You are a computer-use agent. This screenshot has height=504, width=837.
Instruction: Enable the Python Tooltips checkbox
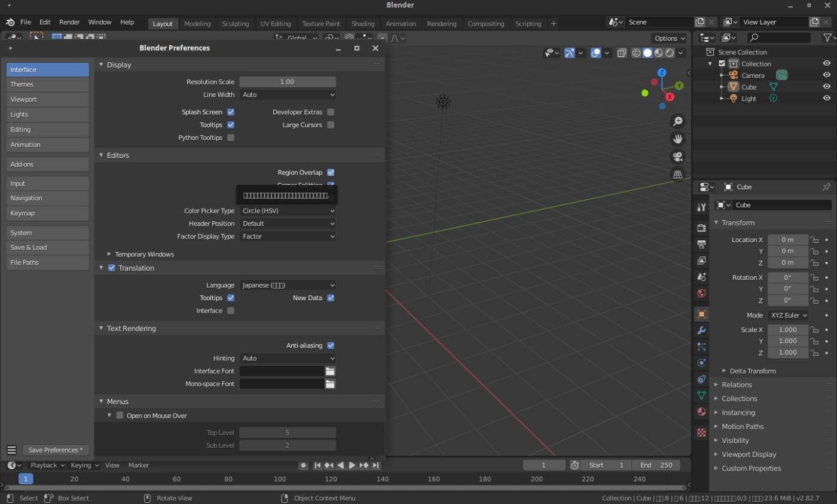coord(231,138)
